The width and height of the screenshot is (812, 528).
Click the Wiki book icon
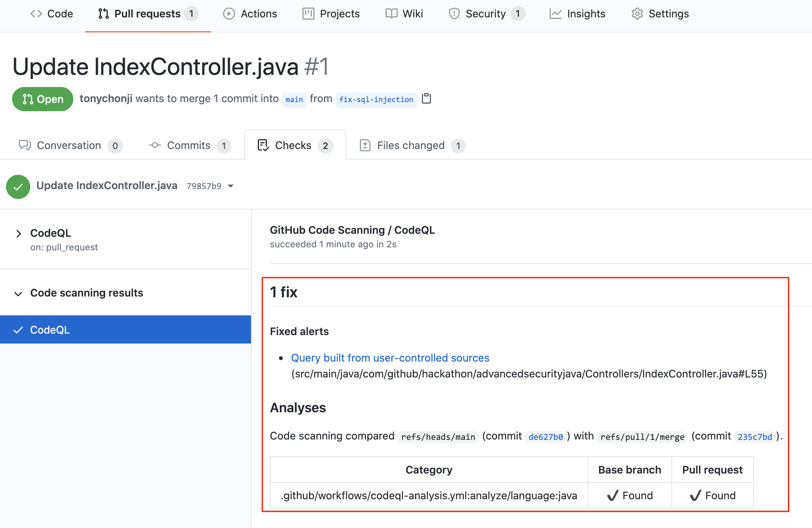[391, 14]
